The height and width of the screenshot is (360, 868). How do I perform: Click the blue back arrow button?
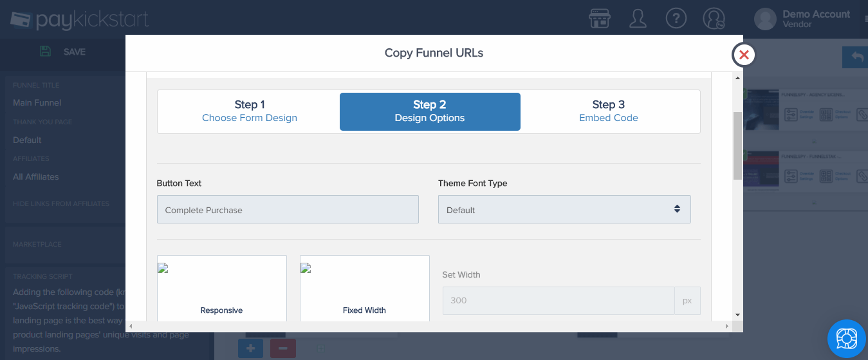tap(856, 57)
